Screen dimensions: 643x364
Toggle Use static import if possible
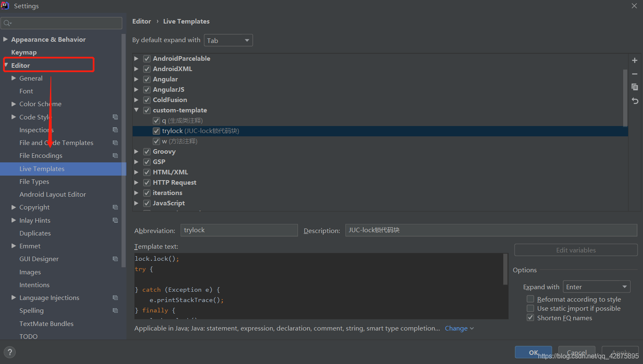coord(531,309)
